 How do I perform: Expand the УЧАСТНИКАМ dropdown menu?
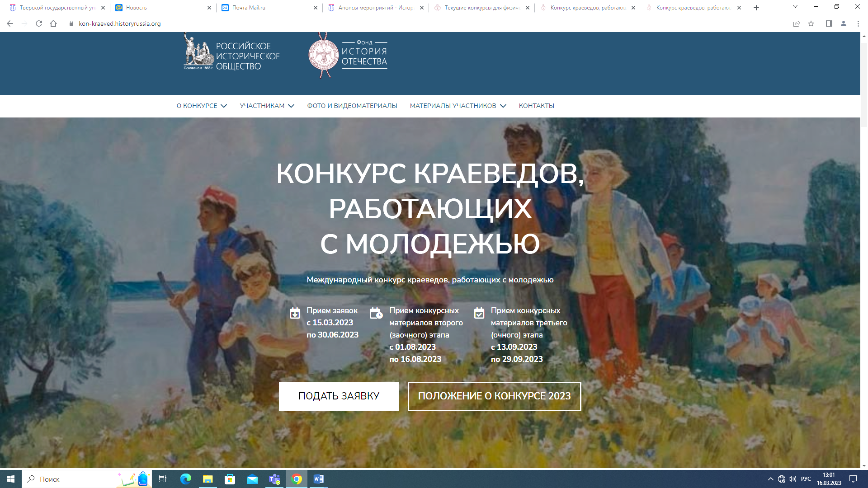(267, 106)
